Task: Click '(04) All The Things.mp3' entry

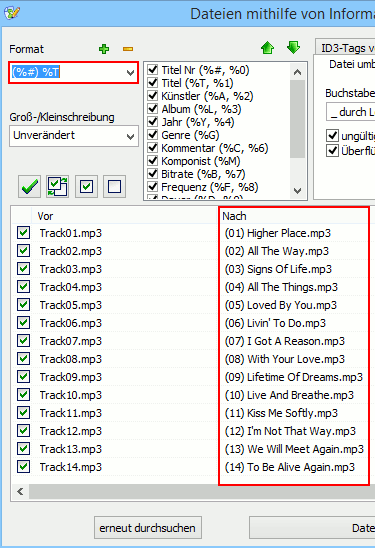Action: point(281,287)
